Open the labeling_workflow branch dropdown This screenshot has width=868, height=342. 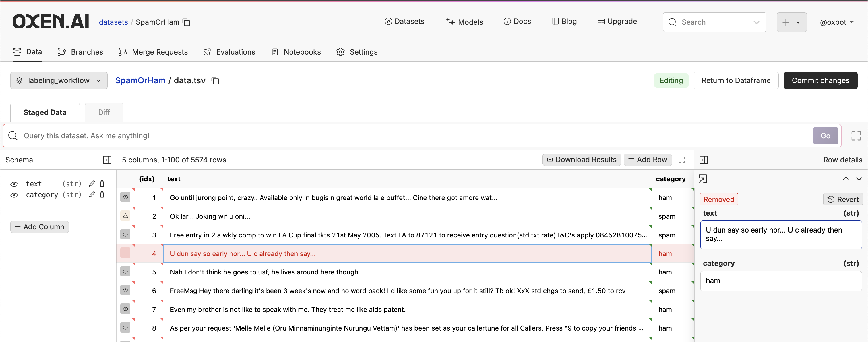(x=59, y=80)
